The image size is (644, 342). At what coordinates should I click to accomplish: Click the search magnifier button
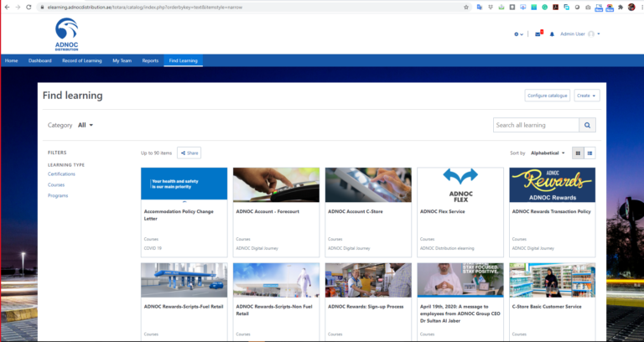pos(587,125)
